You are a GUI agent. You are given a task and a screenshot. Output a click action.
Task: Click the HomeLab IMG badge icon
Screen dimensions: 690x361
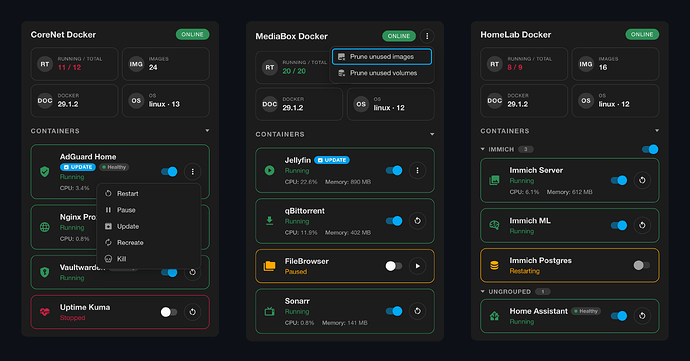pyautogui.click(x=586, y=64)
